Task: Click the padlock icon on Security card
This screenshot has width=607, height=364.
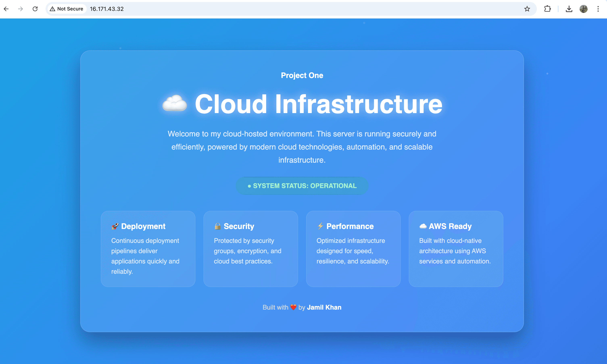Action: pyautogui.click(x=218, y=226)
